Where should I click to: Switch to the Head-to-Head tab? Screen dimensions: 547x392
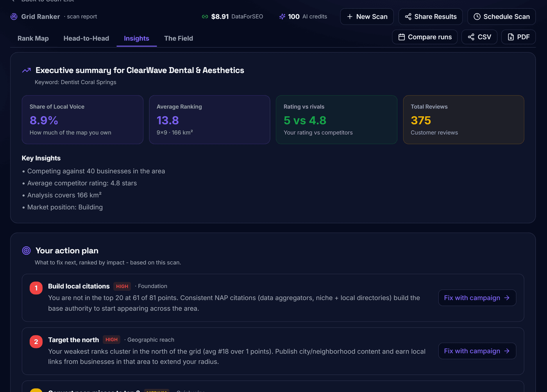[86, 38]
